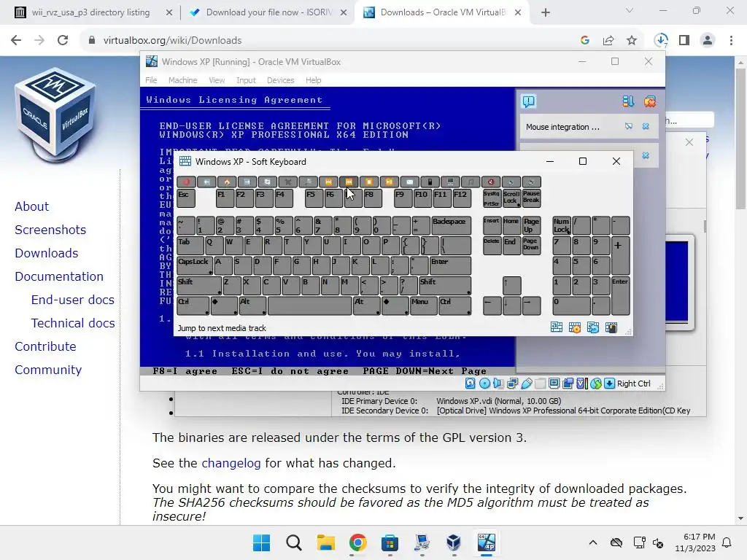Image resolution: width=747 pixels, height=560 pixels.
Task: Click the optical disk status indicator
Action: [484, 384]
